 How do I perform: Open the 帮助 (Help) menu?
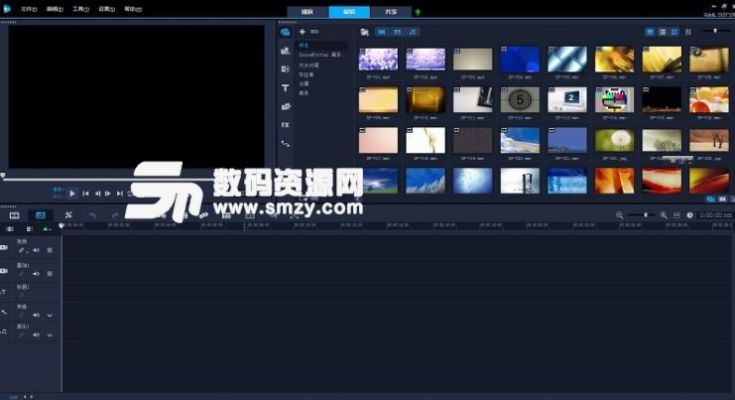(133, 9)
